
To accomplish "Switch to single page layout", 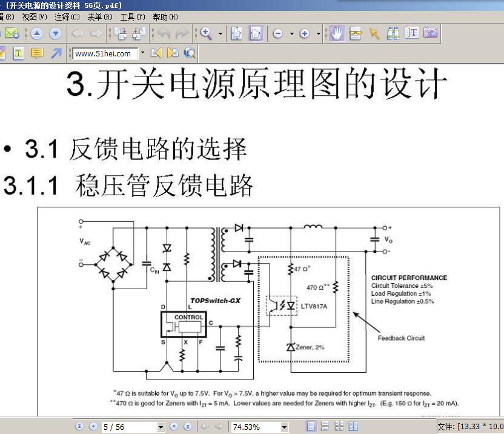I will 311,426.
